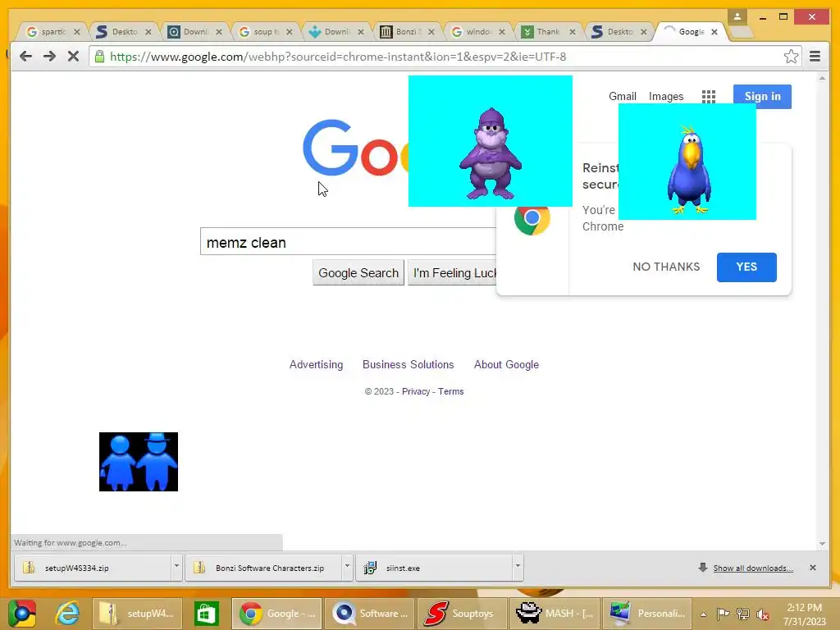Expand options arrow for siinst.exe download
The image size is (840, 630).
click(x=518, y=566)
